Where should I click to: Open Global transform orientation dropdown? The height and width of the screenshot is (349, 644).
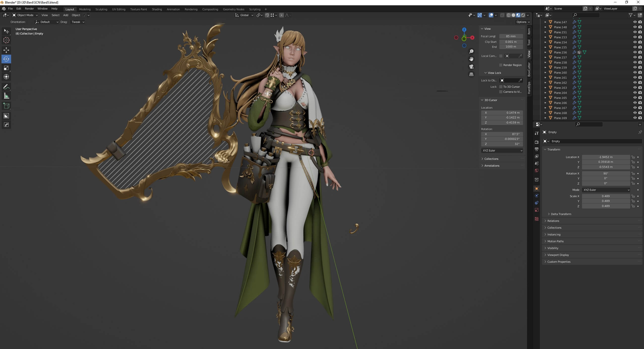[244, 15]
